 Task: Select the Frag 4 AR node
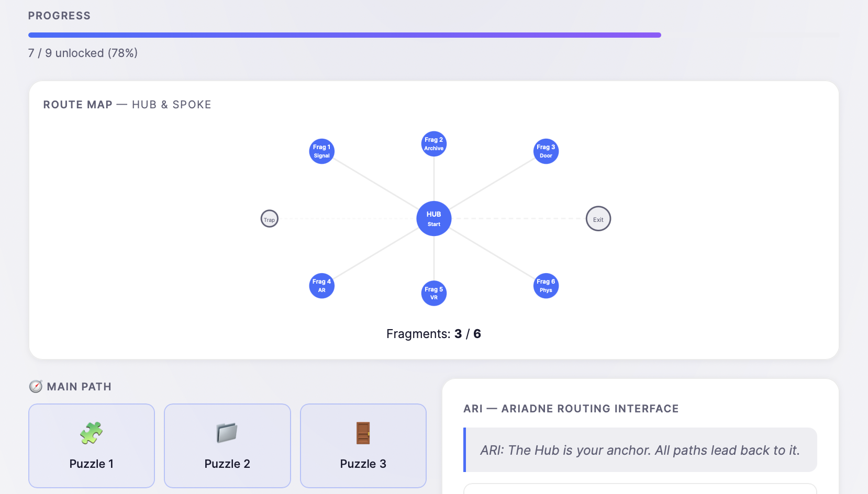pyautogui.click(x=321, y=286)
